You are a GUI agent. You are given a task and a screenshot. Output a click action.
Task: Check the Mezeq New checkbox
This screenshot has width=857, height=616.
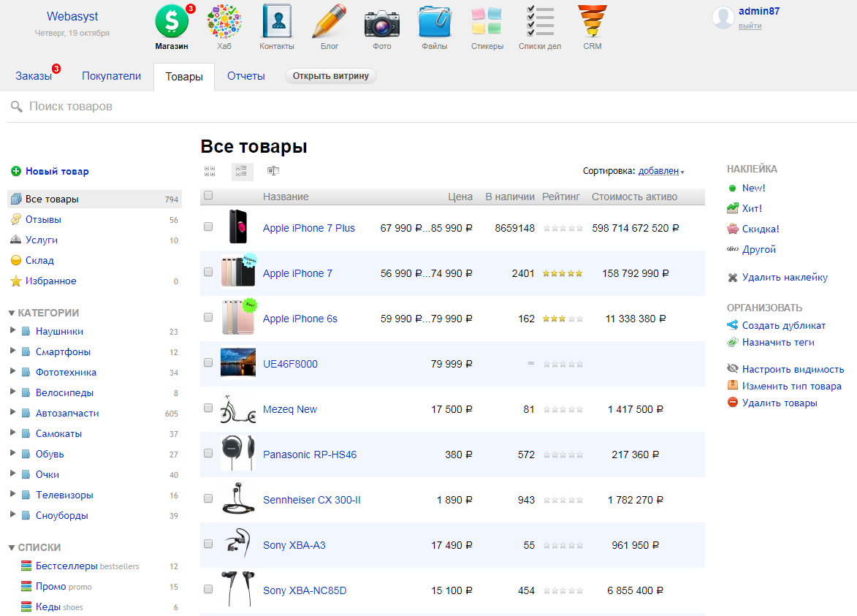pos(208,408)
